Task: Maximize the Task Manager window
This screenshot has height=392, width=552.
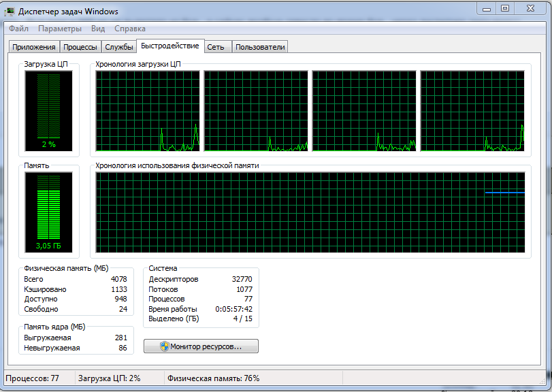Action: [x=505, y=8]
